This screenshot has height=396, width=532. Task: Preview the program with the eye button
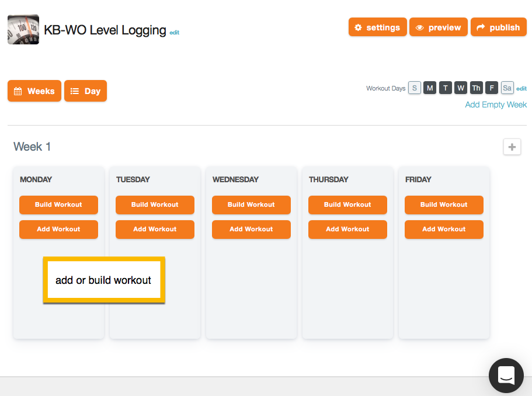click(439, 27)
